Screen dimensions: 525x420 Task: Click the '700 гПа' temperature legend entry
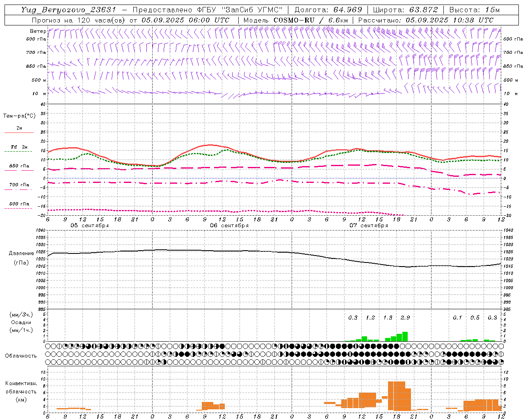(19, 185)
